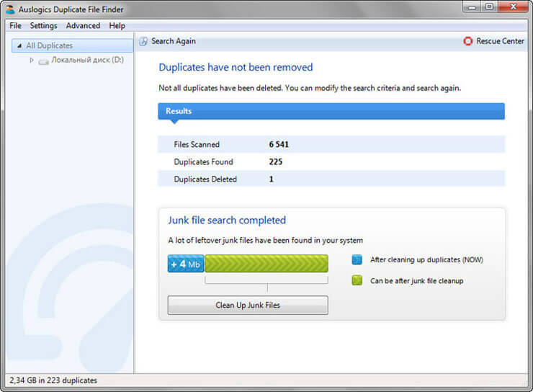Click the Auslogics app icon in title bar
Screen dimensions: 533x392
coord(10,9)
